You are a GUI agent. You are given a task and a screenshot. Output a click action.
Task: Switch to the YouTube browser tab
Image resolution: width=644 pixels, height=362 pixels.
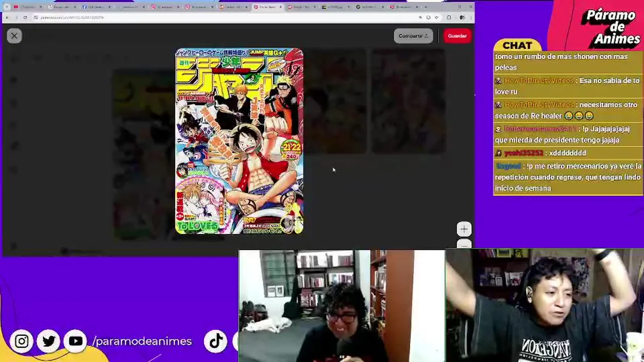coord(29,7)
